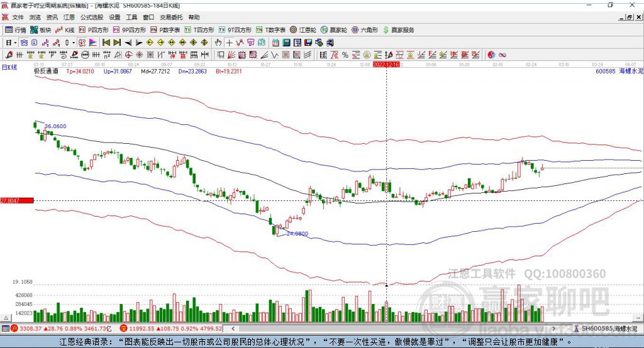This screenshot has height=348, width=644.
Task: Open the 赢家轮 wheel tool
Action: (334, 30)
